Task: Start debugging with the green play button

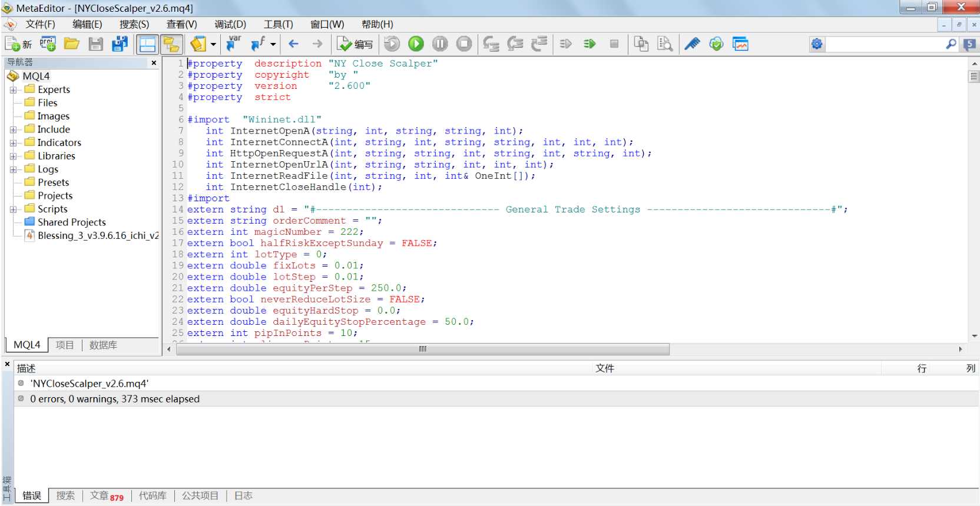Action: [x=416, y=44]
